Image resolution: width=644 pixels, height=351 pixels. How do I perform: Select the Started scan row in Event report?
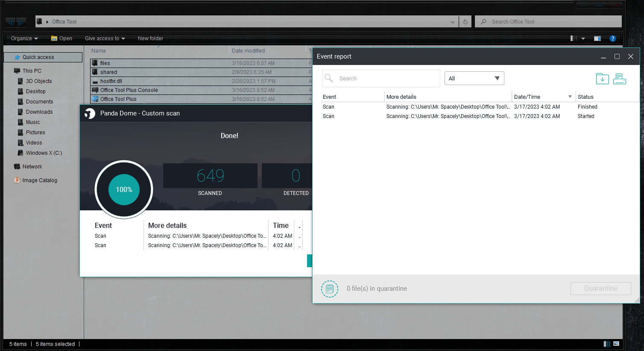click(x=480, y=116)
